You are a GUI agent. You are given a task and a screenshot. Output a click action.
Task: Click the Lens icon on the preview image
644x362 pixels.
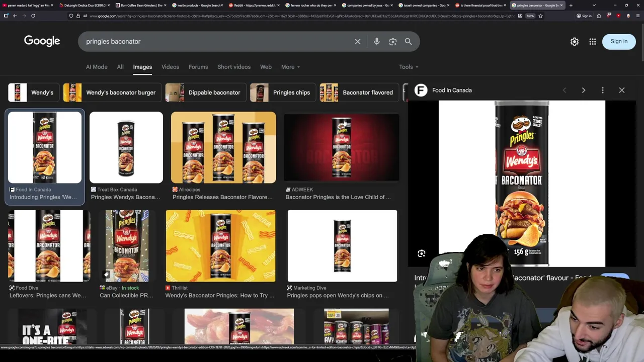pos(422,253)
